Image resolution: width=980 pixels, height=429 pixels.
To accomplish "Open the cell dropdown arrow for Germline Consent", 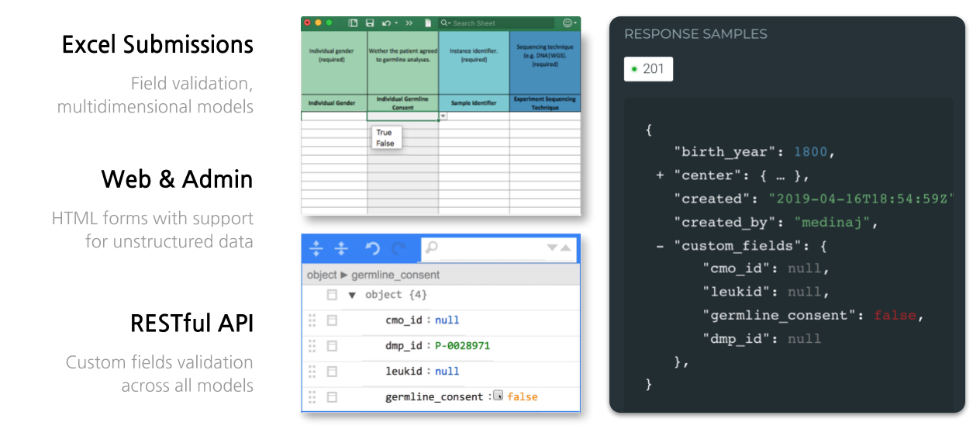I will coord(443,116).
